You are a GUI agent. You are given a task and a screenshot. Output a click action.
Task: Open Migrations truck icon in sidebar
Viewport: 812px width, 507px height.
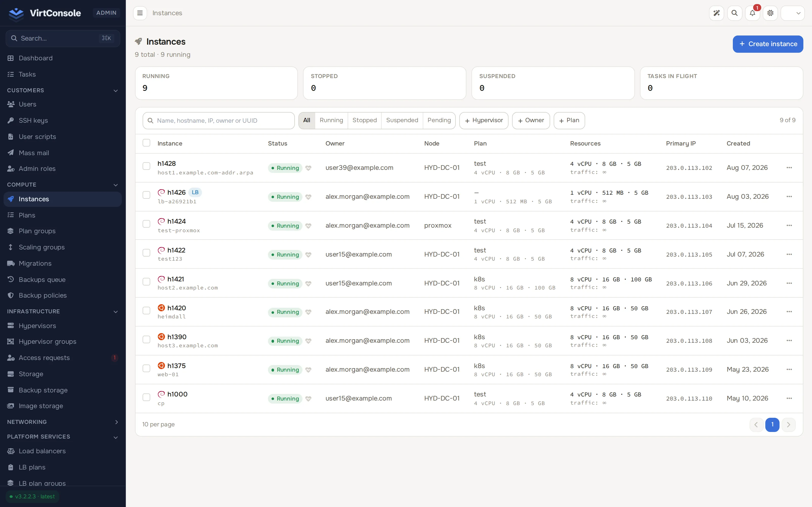11,263
